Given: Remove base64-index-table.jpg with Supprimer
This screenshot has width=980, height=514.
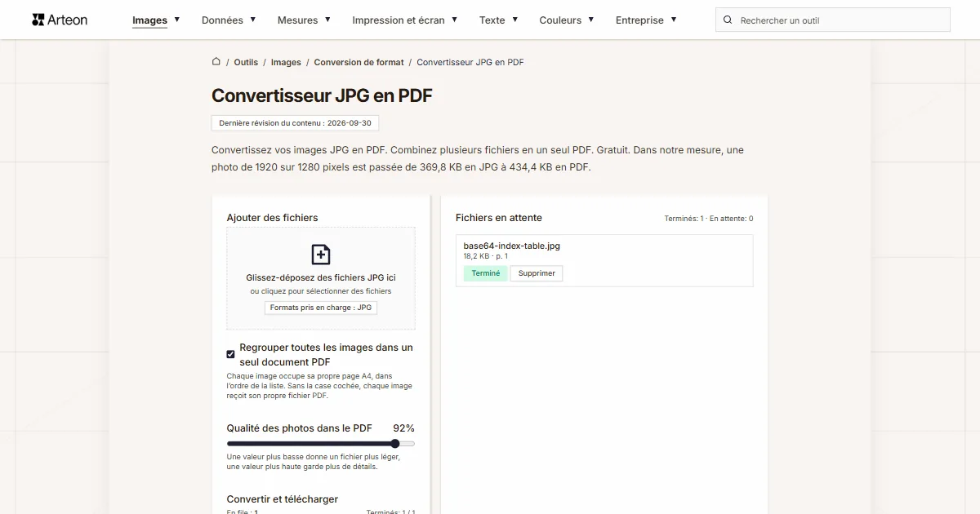Looking at the screenshot, I should 537,273.
